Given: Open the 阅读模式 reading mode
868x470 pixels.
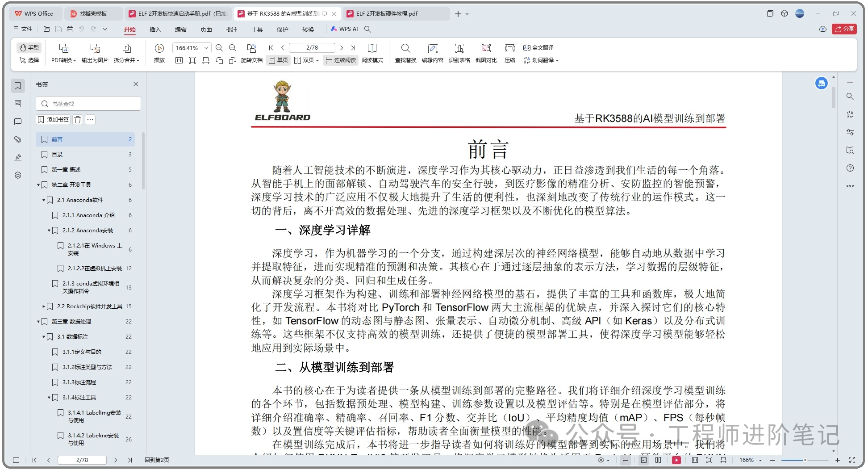Looking at the screenshot, I should [x=372, y=48].
